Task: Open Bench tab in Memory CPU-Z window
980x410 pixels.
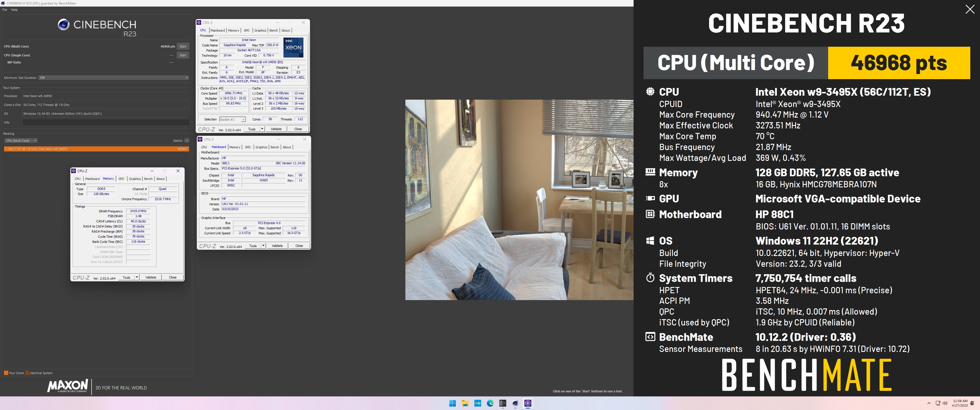Action: click(148, 179)
